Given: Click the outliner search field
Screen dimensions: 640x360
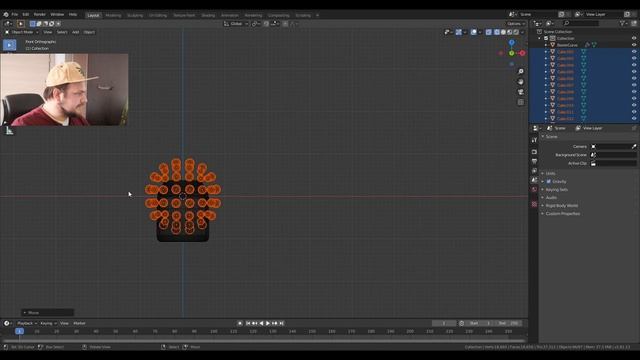Looking at the screenshot, I should pos(580,24).
